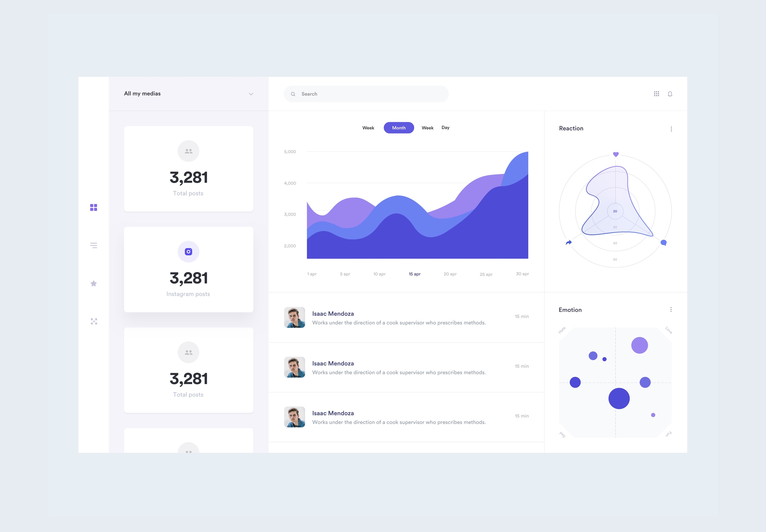Click the grid/dashboard icon in sidebar
Viewport: 766px width, 532px height.
[x=94, y=207]
